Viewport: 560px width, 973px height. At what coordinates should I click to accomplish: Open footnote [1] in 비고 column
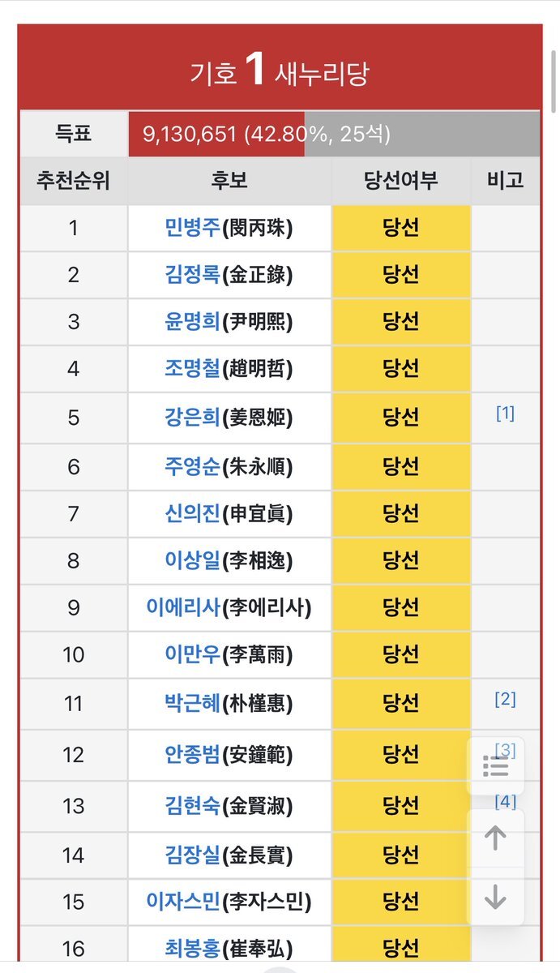click(x=505, y=414)
